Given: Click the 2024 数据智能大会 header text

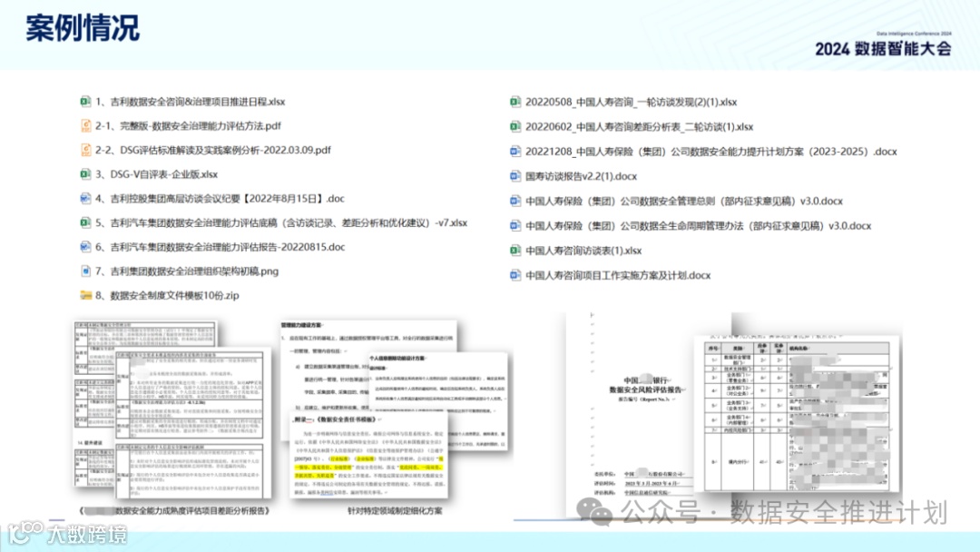Looking at the screenshot, I should point(883,48).
